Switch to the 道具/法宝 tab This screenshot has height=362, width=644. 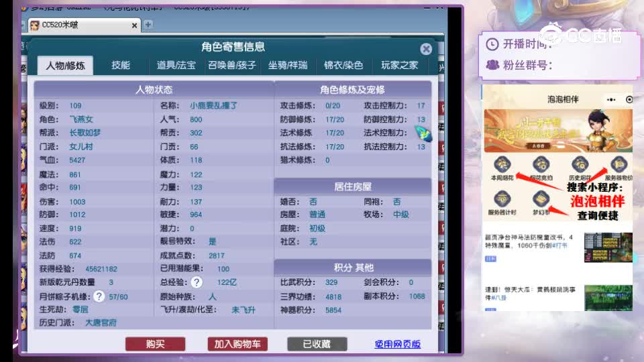[176, 65]
